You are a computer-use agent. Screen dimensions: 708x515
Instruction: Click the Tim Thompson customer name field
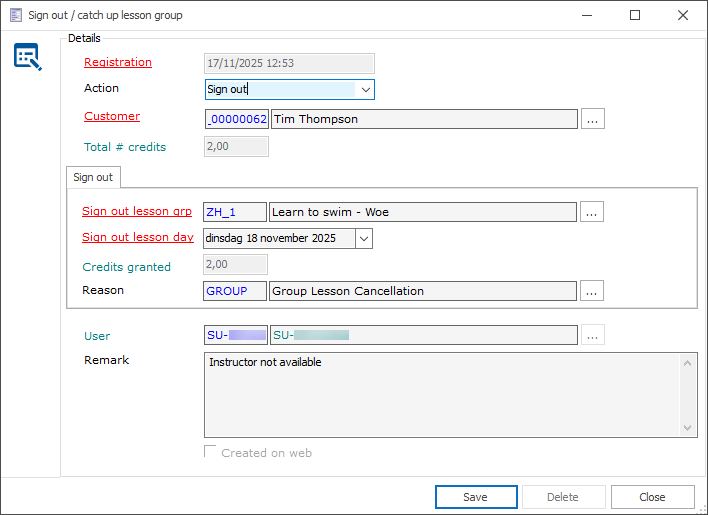tap(424, 119)
